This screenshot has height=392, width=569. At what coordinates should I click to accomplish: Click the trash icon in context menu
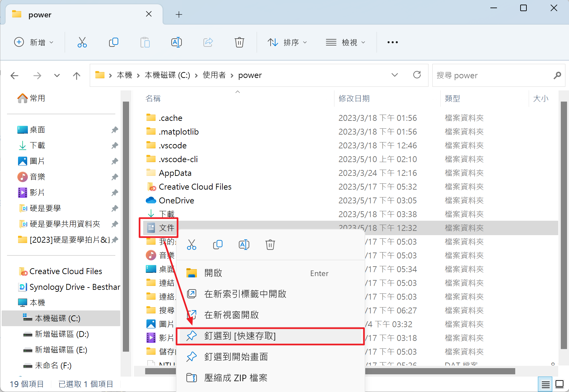[x=270, y=245]
